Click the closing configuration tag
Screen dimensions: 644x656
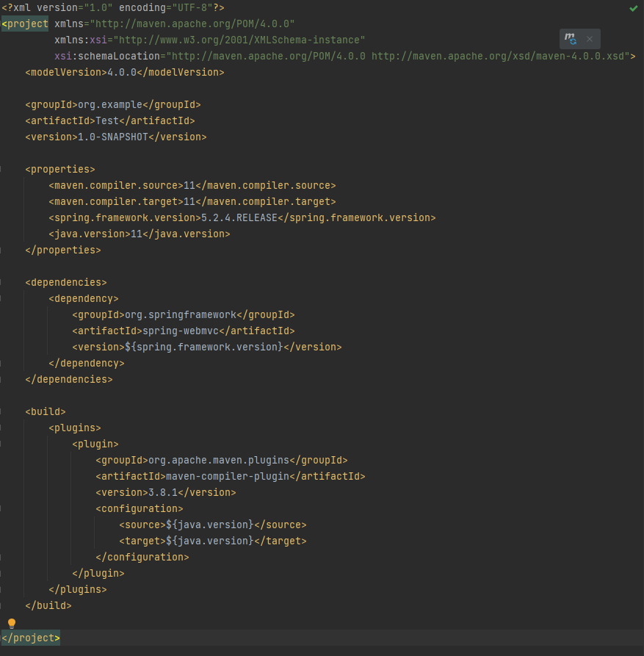[x=142, y=558]
